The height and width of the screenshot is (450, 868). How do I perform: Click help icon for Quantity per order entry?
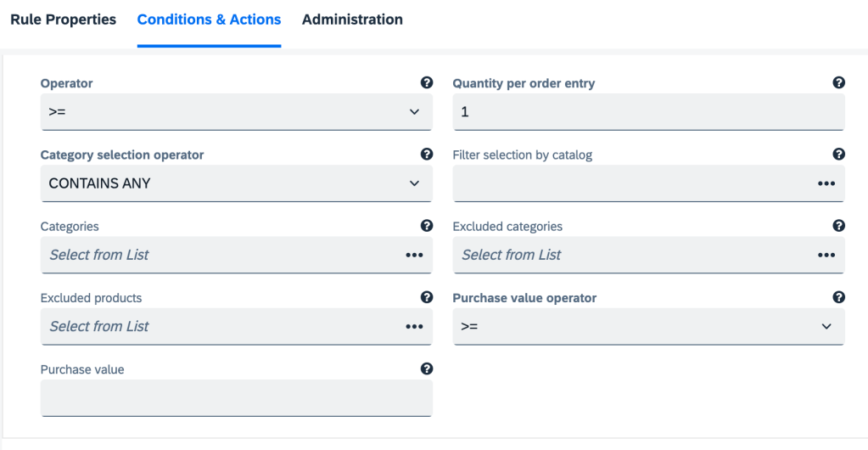coord(838,83)
